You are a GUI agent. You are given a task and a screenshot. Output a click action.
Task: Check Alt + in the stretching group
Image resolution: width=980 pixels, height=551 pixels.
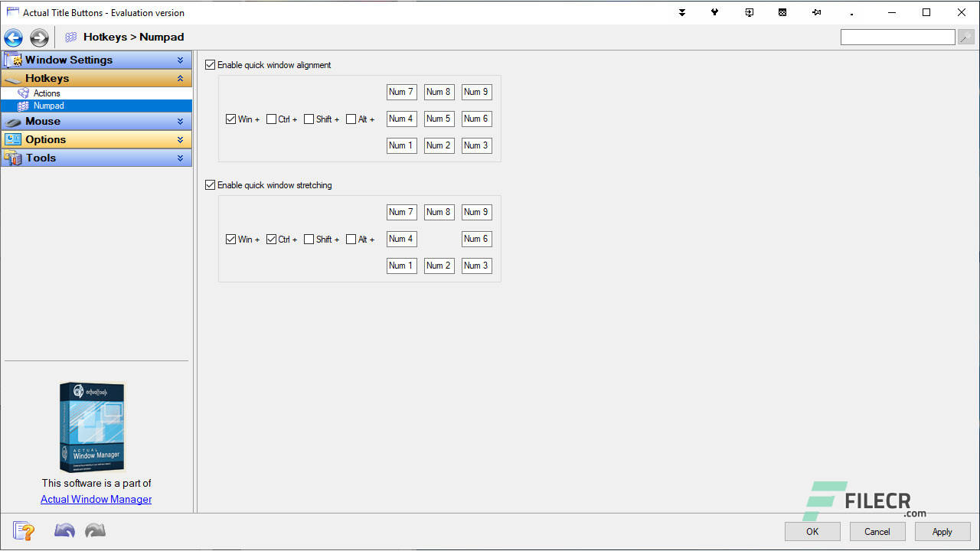click(x=351, y=240)
